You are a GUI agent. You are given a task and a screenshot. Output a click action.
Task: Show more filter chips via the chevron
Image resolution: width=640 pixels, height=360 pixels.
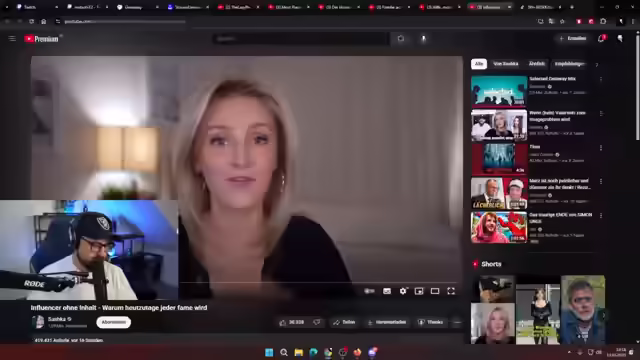597,64
